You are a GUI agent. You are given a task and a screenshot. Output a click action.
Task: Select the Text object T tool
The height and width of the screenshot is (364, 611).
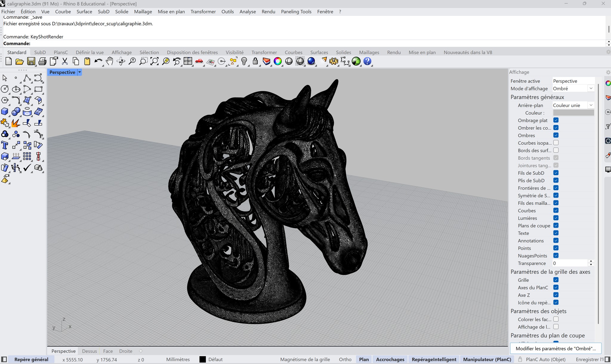click(x=5, y=145)
